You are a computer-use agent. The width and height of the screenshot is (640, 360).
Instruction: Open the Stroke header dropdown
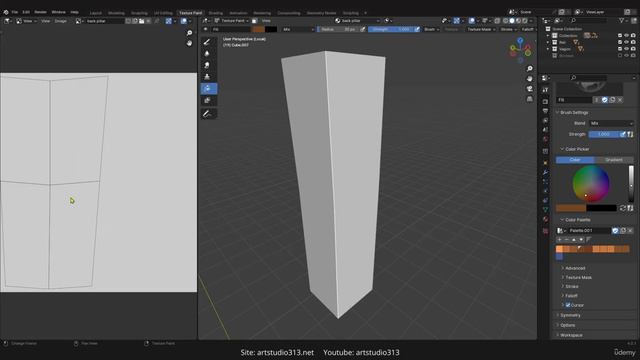click(x=508, y=29)
